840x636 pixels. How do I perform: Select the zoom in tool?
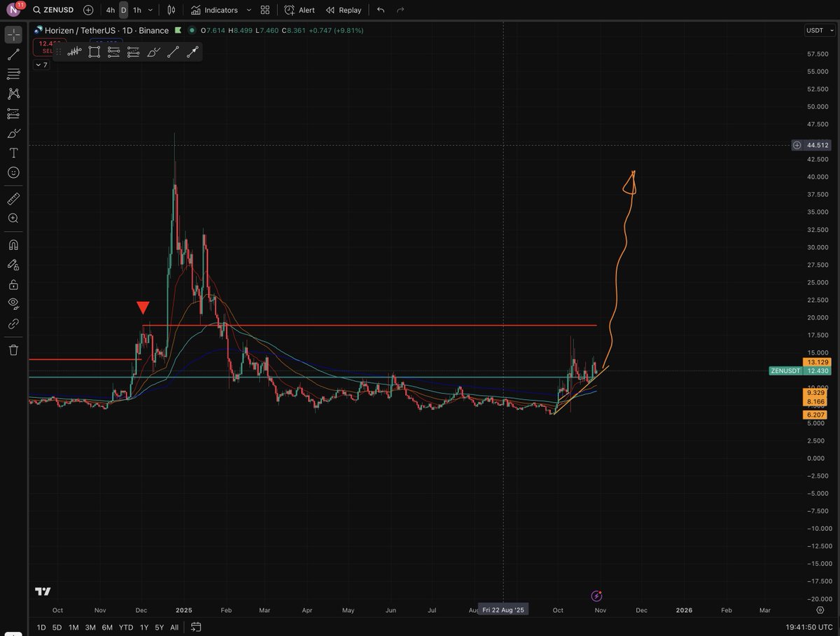[x=13, y=219]
